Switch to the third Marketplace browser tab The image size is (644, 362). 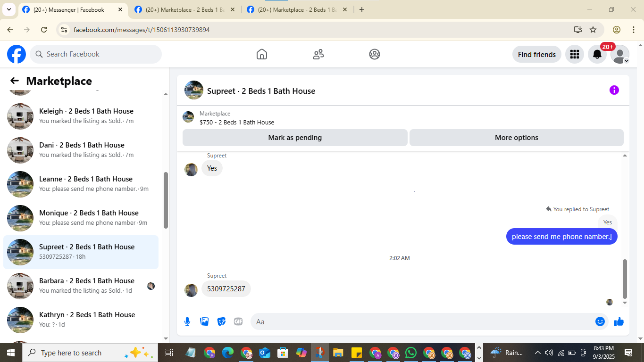pyautogui.click(x=297, y=9)
